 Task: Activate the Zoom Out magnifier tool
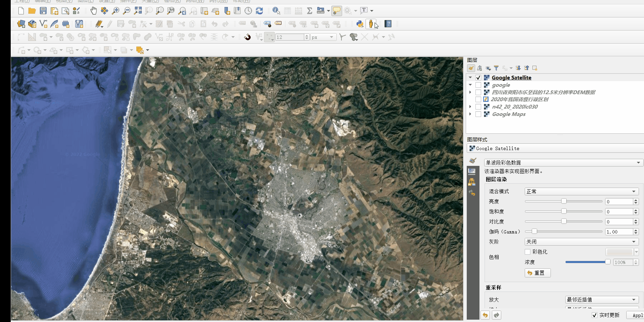[127, 11]
